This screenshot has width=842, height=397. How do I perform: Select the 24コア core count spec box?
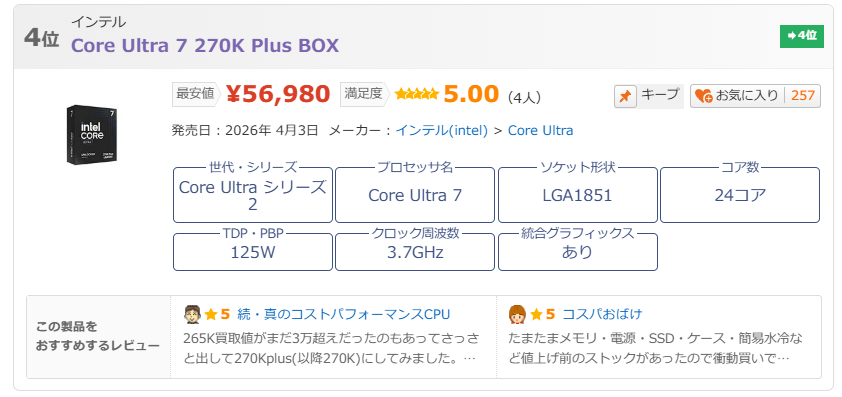pyautogui.click(x=740, y=195)
